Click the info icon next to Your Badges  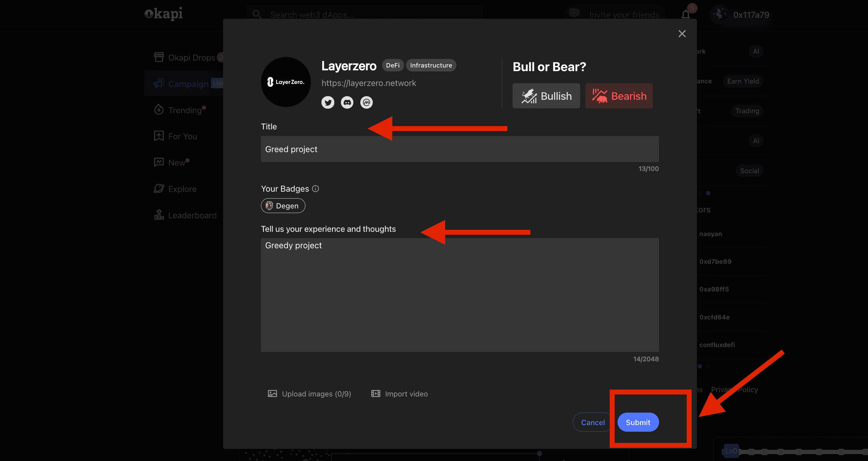(316, 188)
